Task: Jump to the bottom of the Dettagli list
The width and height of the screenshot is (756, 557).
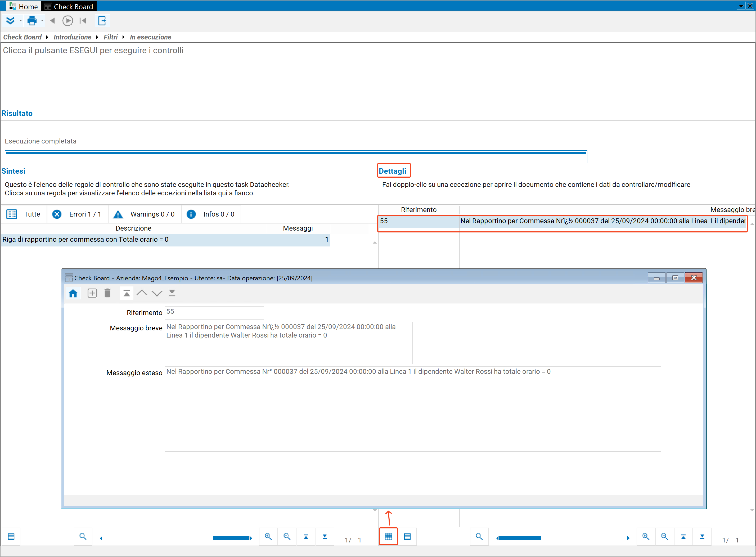Action: (x=703, y=536)
